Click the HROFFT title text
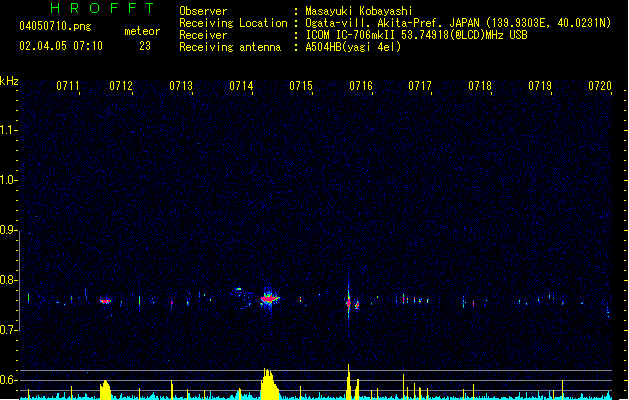Viewport: 629px width, 400px height. pos(103,8)
